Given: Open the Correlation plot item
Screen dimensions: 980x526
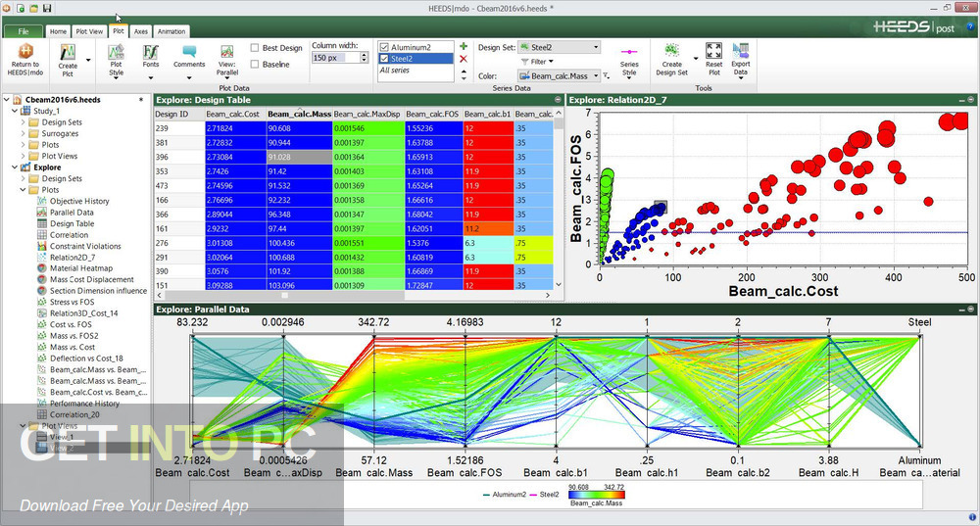Looking at the screenshot, I should pyautogui.click(x=69, y=235).
